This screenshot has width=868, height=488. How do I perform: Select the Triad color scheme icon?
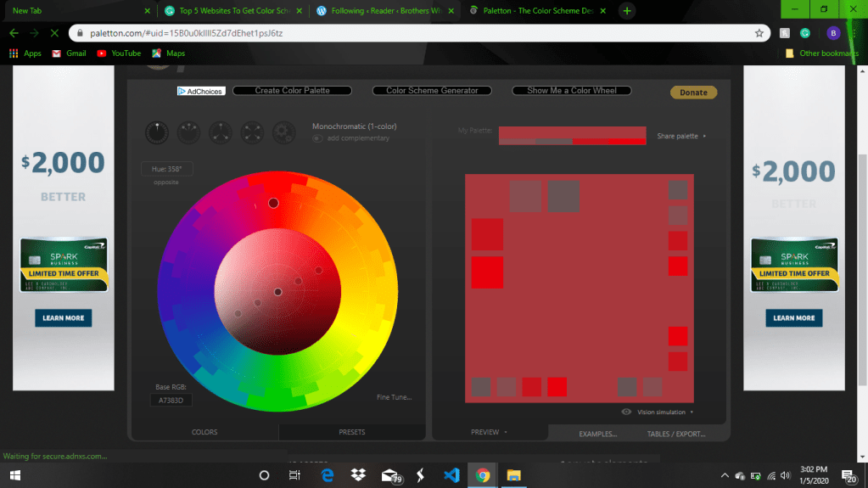coord(221,132)
